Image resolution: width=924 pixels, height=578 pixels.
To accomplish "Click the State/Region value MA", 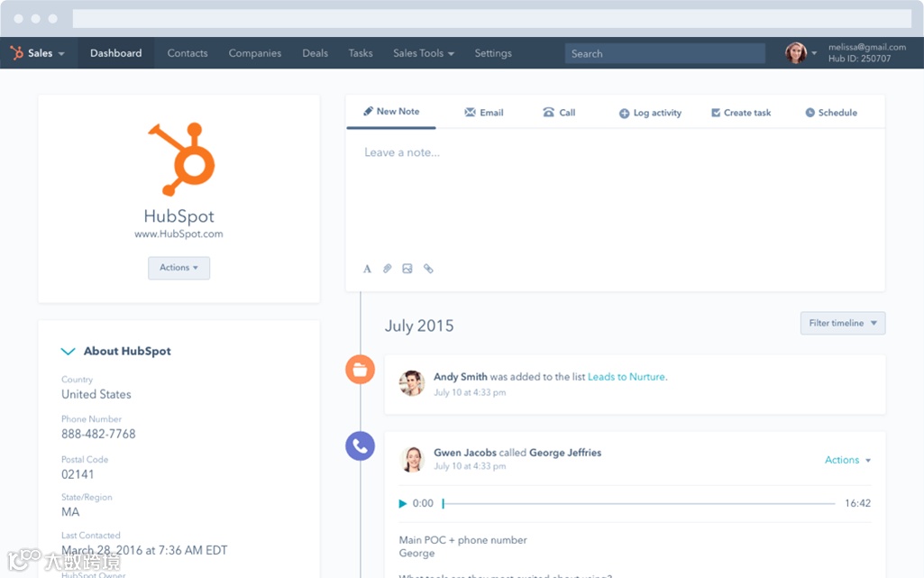I will coord(70,512).
